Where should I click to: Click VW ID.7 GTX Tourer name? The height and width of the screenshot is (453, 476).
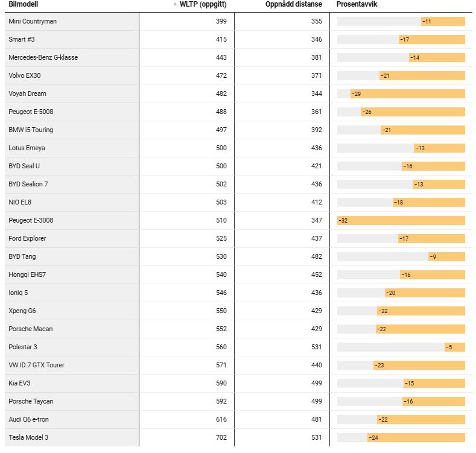tap(36, 365)
